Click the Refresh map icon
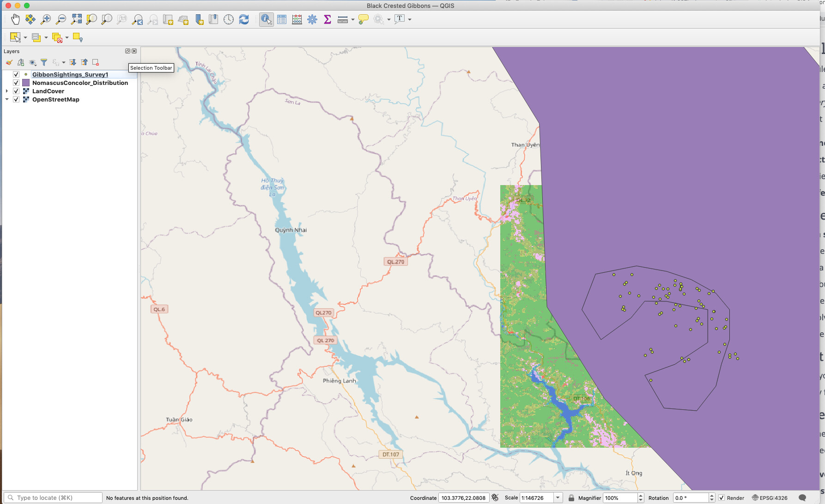 point(244,19)
